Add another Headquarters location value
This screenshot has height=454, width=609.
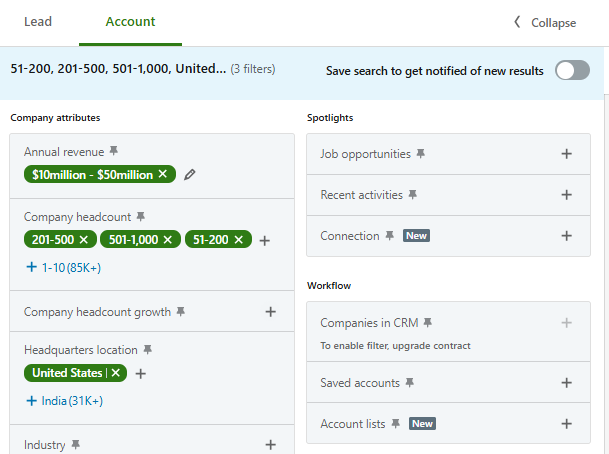pos(141,374)
